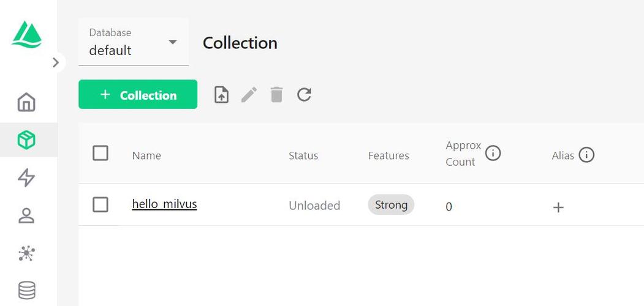Add an alias with the plus icon
Viewport: 644px width, 306px height.
(x=558, y=207)
